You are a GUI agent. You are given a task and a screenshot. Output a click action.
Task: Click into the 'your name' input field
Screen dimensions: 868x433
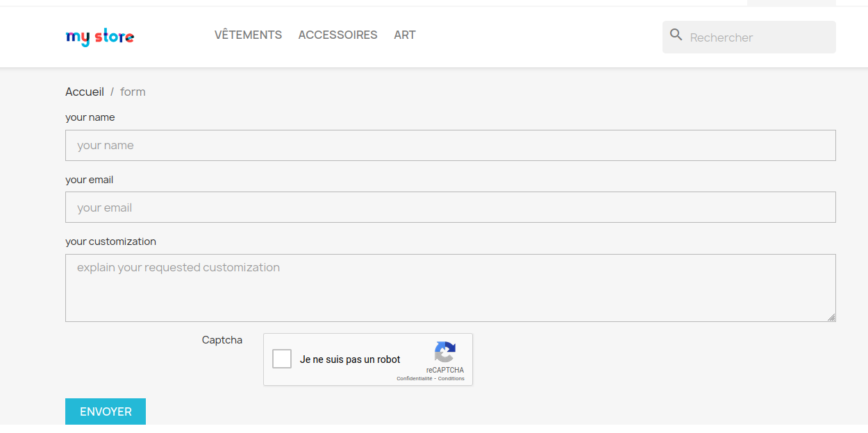click(451, 145)
